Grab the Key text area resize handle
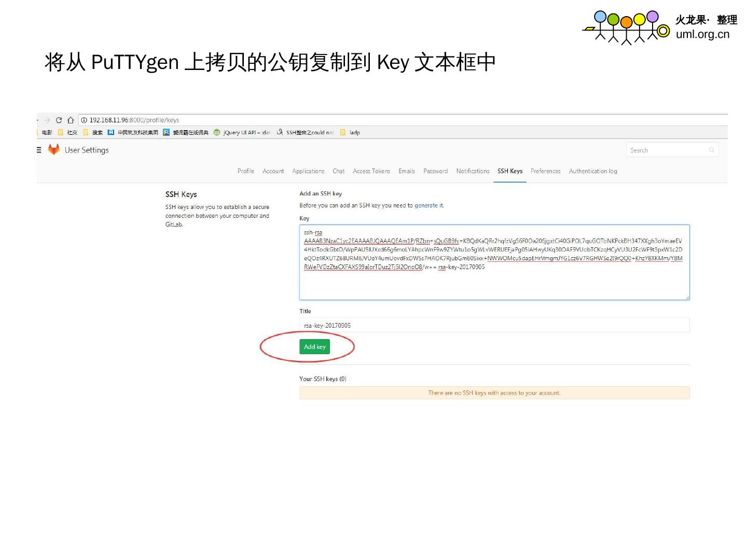Viewport: 747px width, 560px height. click(x=687, y=298)
